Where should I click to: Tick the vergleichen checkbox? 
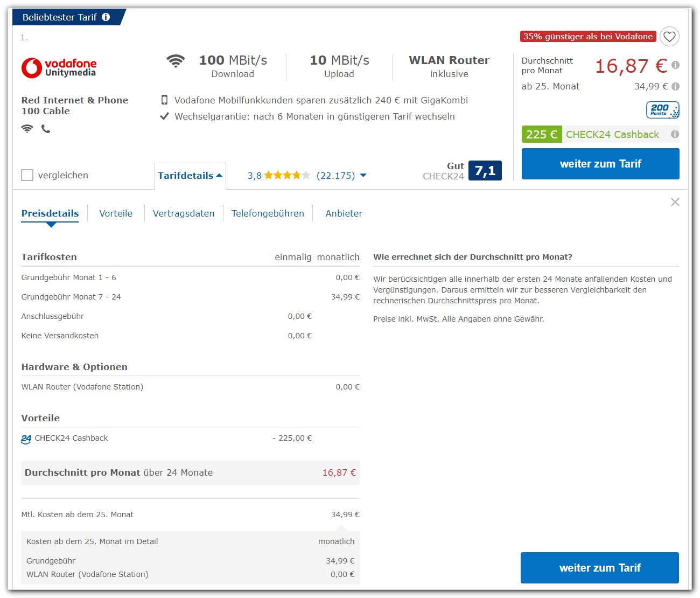click(27, 175)
